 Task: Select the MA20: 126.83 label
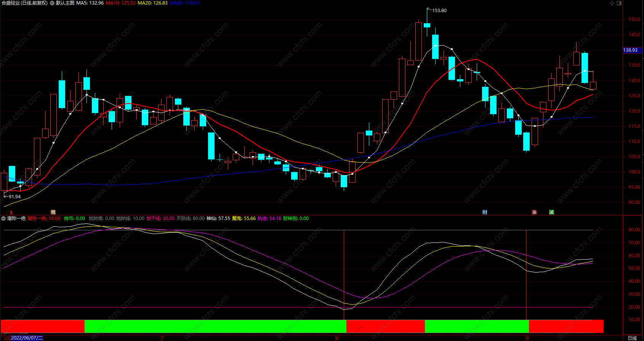(152, 3)
